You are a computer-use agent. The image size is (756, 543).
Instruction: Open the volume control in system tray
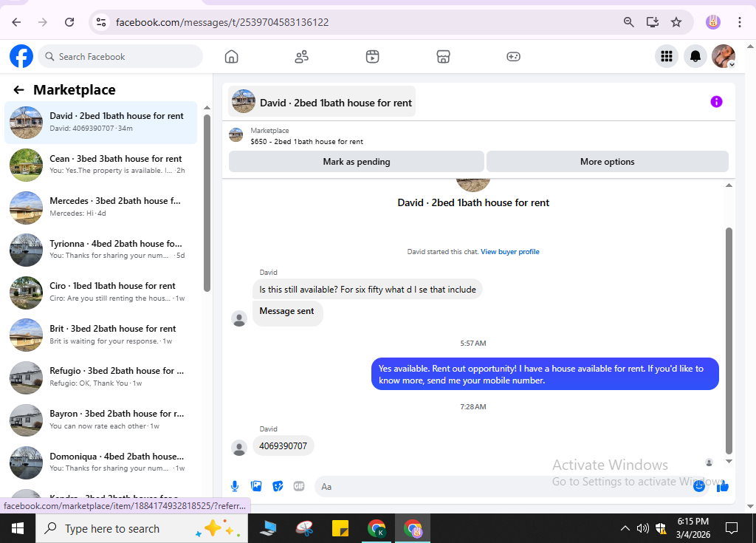[642, 528]
